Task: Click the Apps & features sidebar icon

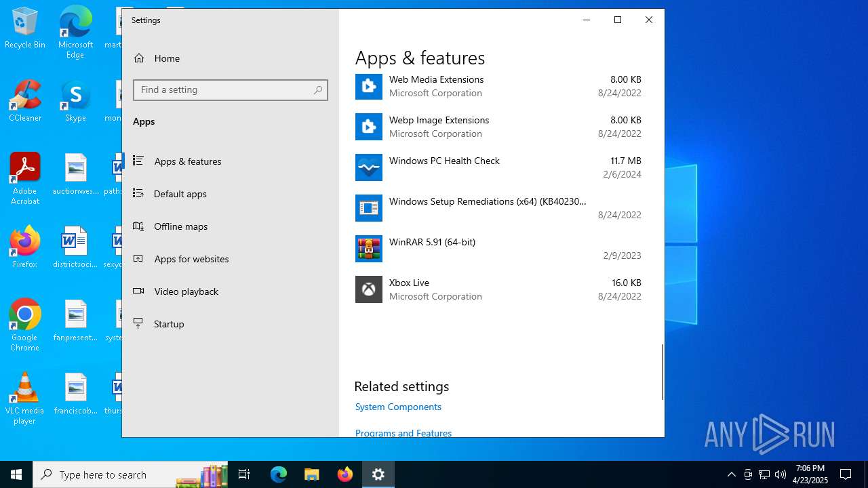Action: [138, 161]
